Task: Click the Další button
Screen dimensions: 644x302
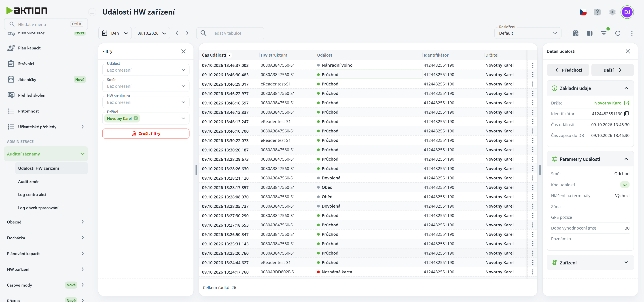Action: point(612,70)
